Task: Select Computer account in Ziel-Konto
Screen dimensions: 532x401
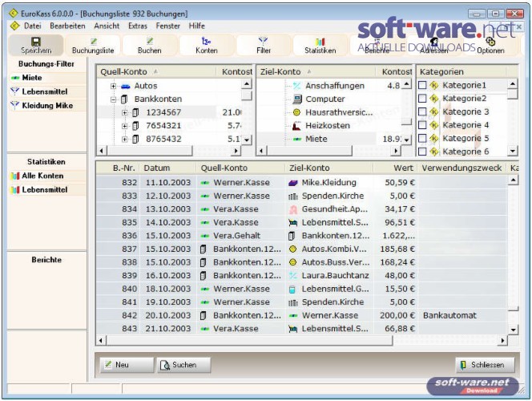Action: click(x=325, y=99)
